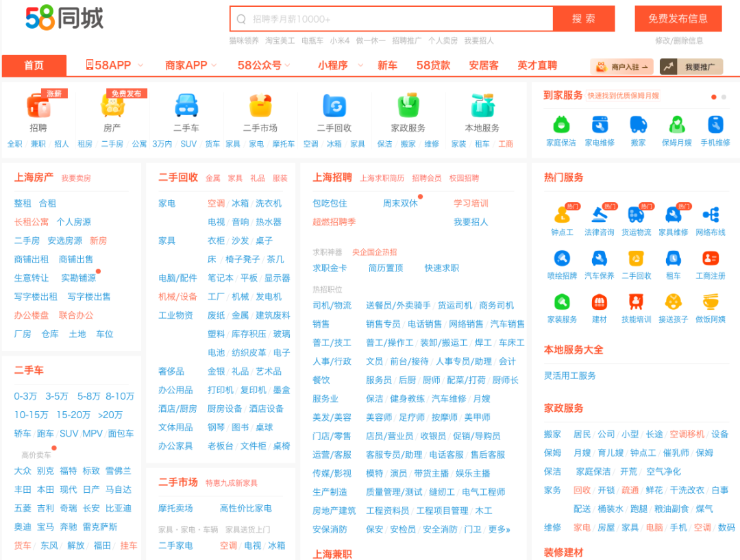740x560 pixels.
Task: Open the 修改/删除信息 link
Action: coord(678,40)
